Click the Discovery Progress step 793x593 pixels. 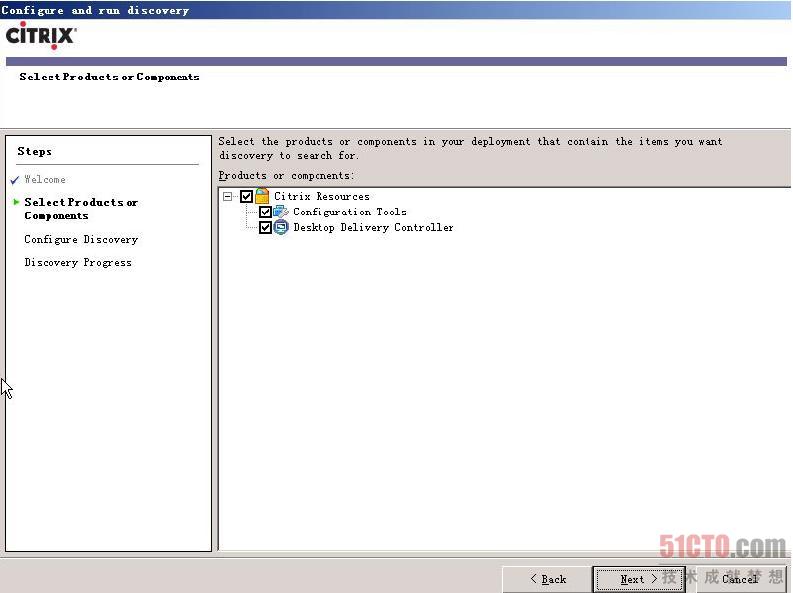tap(78, 262)
